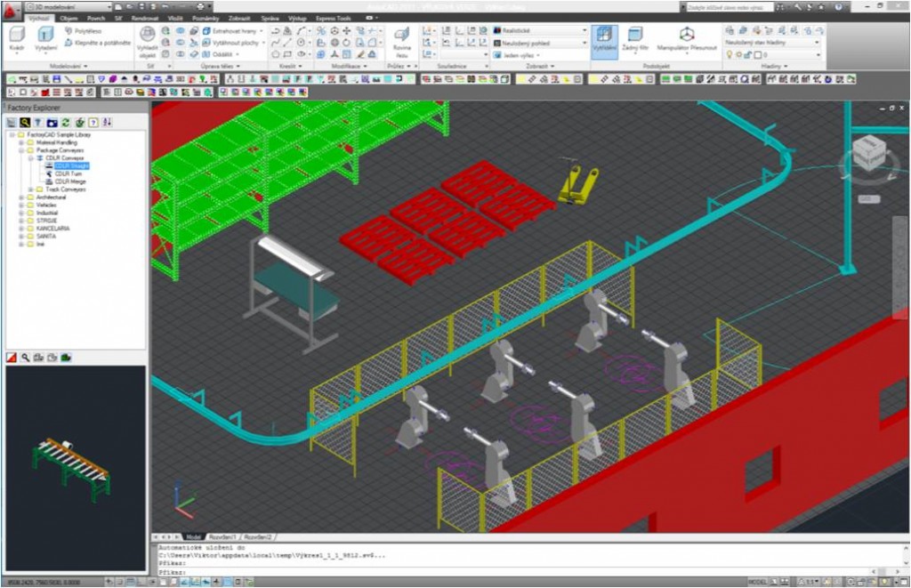Screen dimensions: 911x588
Task: Click the command line input at bottom
Action: [x=356, y=569]
